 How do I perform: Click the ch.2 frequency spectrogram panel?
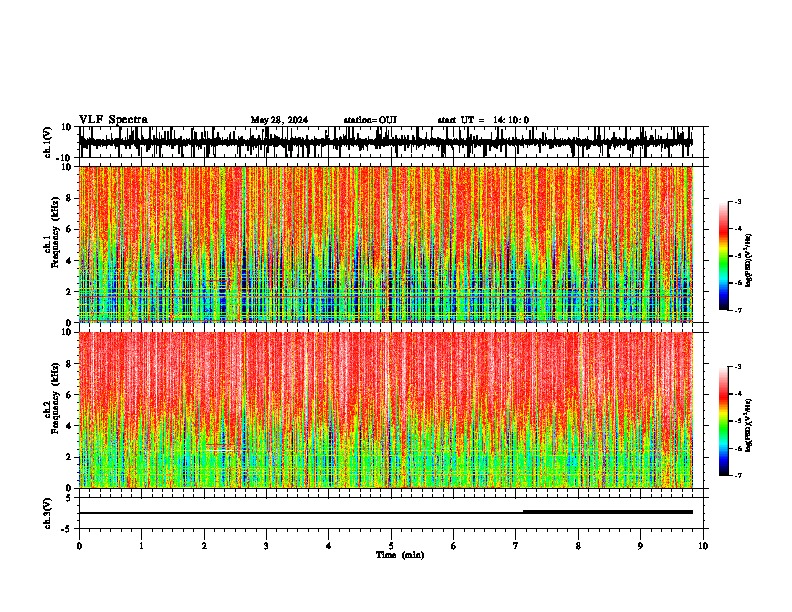[386, 410]
